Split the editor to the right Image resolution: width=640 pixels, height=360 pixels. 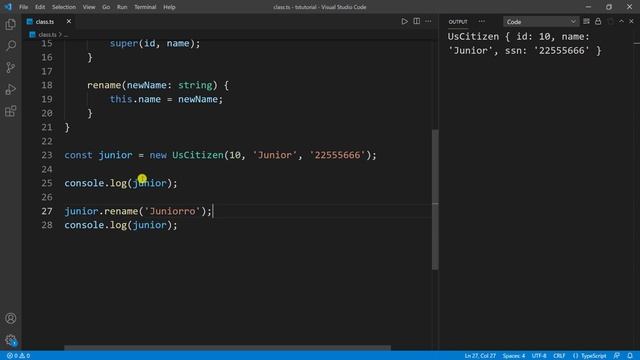coord(416,21)
